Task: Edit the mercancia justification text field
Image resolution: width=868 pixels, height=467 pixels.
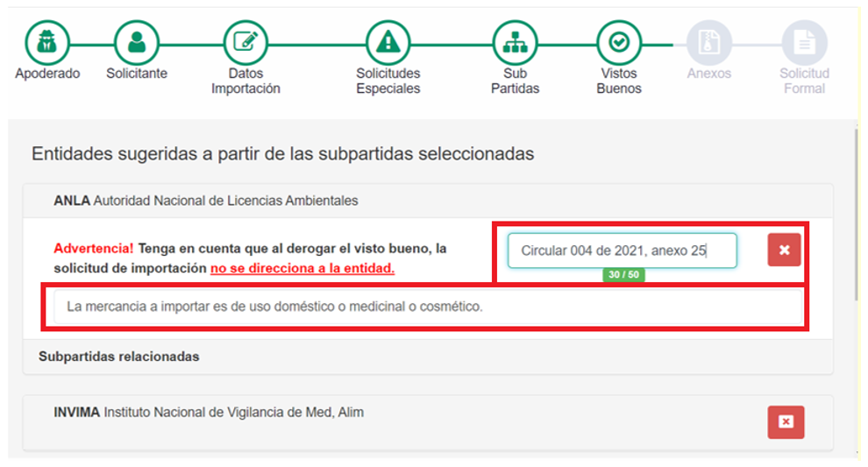Action: 427,308
